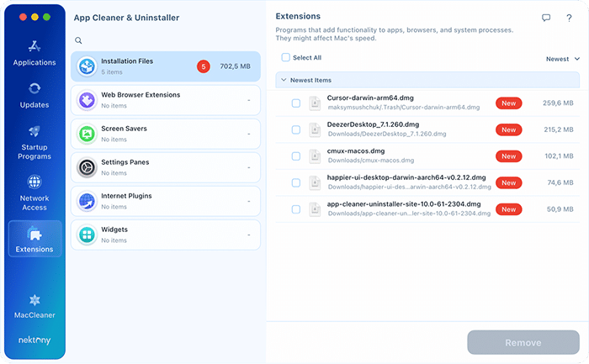Viewport: 589px width, 364px height.
Task: Click the Cursor-darwin-arm64.dmg file icon
Action: pyautogui.click(x=315, y=103)
